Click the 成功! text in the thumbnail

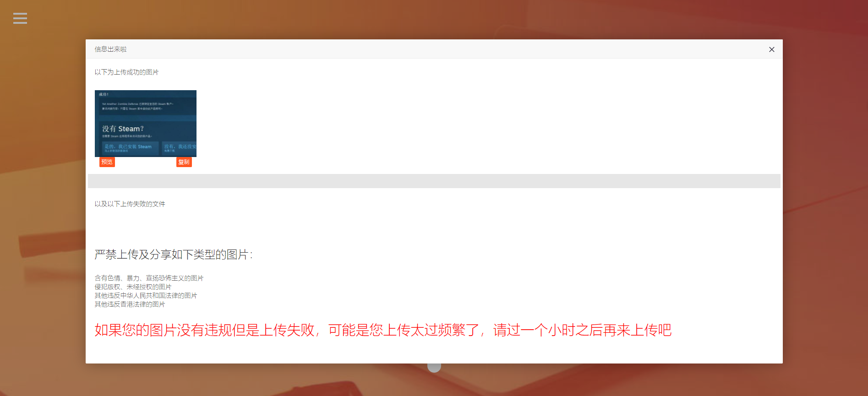104,94
